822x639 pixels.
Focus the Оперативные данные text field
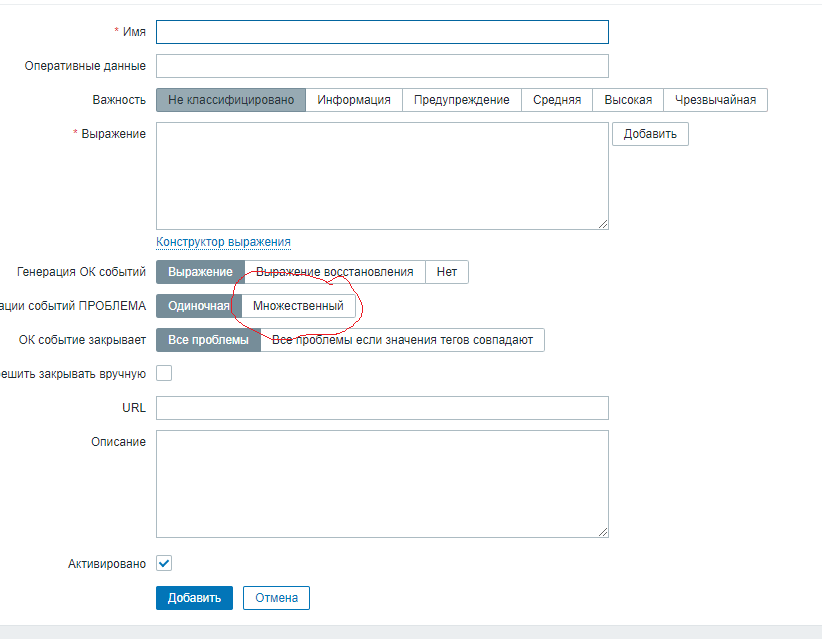[382, 66]
